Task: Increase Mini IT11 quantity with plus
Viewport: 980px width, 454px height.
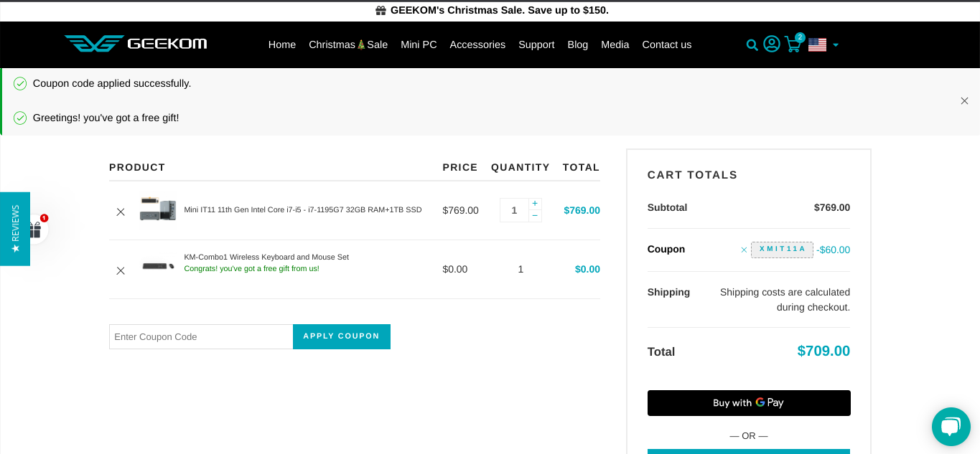Action: pyautogui.click(x=535, y=204)
